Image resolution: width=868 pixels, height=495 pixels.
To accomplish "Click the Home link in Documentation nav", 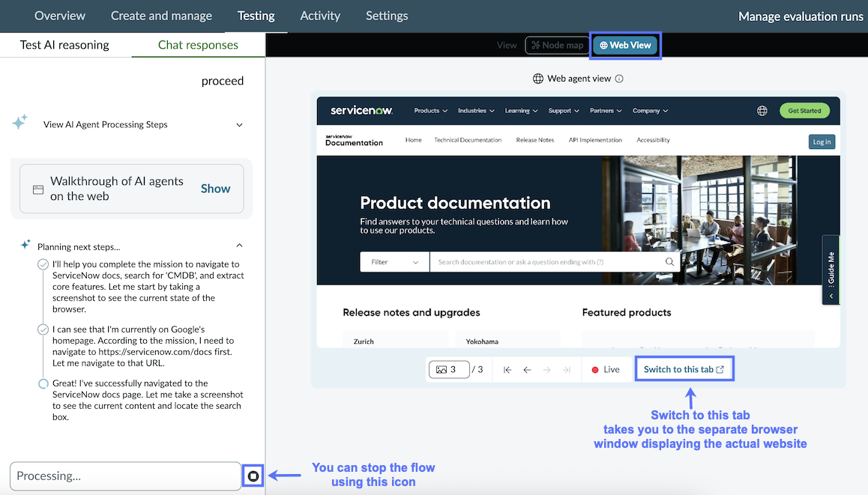I will [x=413, y=140].
